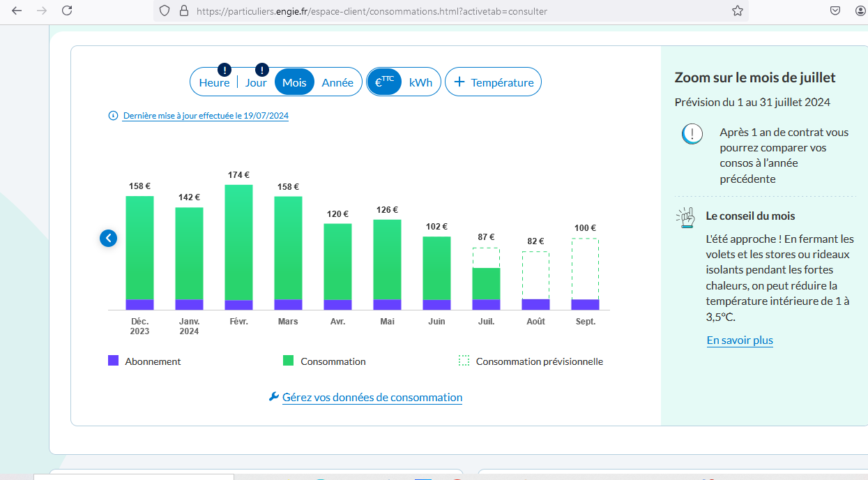Click the info icon beside last update
This screenshot has height=480, width=868.
(113, 116)
